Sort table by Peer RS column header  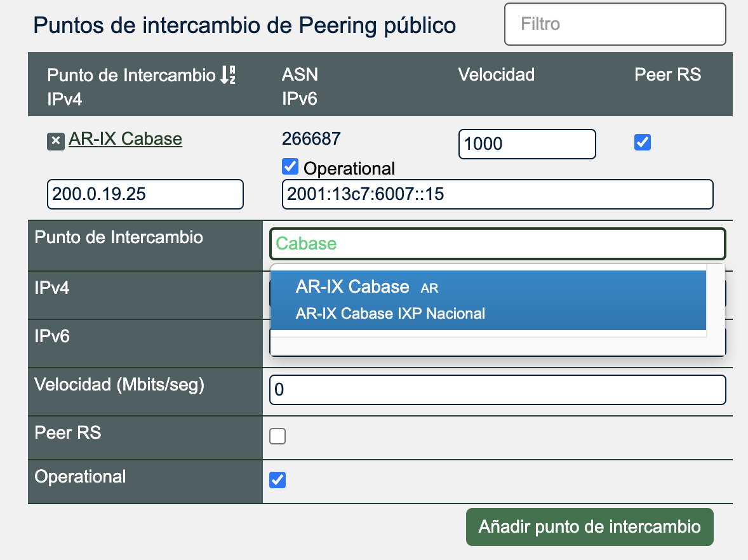(x=667, y=75)
